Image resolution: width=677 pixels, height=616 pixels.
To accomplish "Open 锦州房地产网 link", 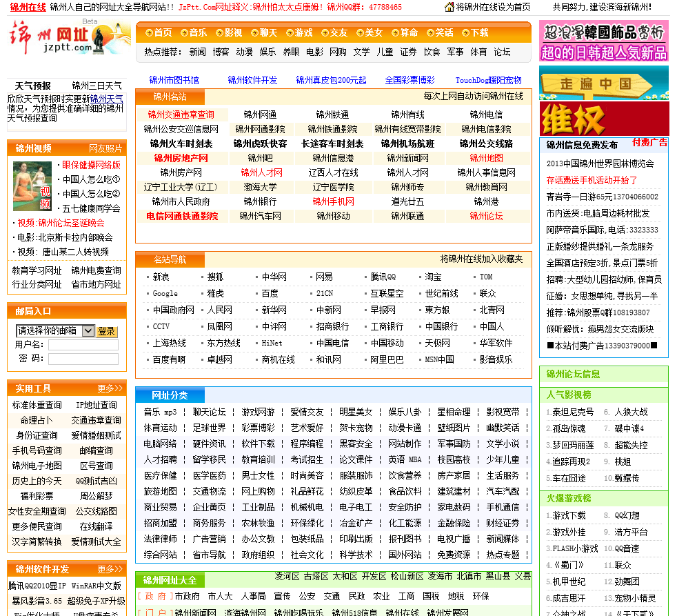I will tap(181, 158).
